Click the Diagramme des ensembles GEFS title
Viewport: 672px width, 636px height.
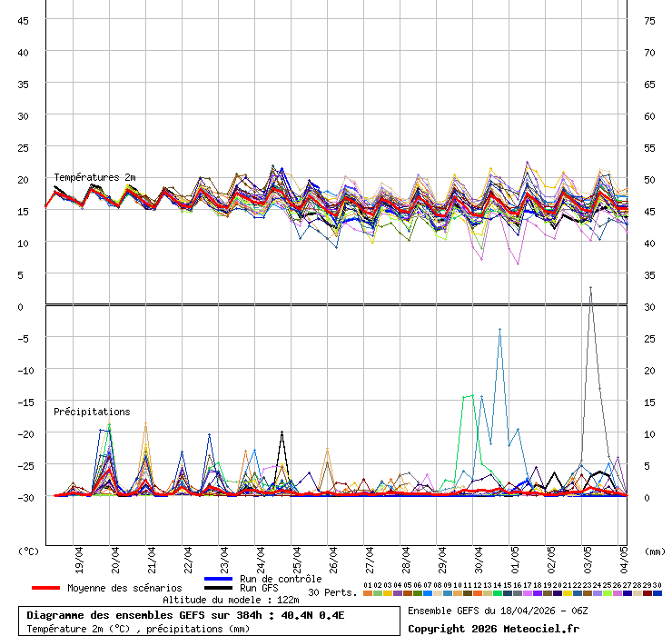tap(185, 615)
